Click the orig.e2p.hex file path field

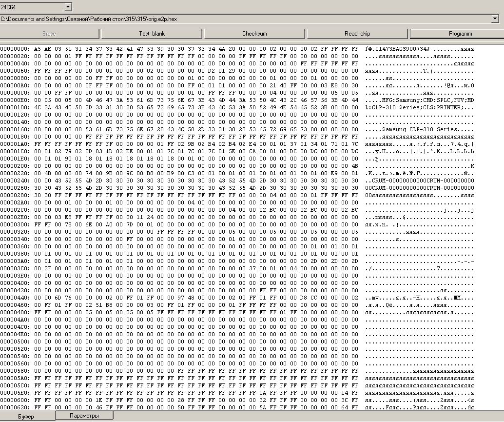coord(244,19)
